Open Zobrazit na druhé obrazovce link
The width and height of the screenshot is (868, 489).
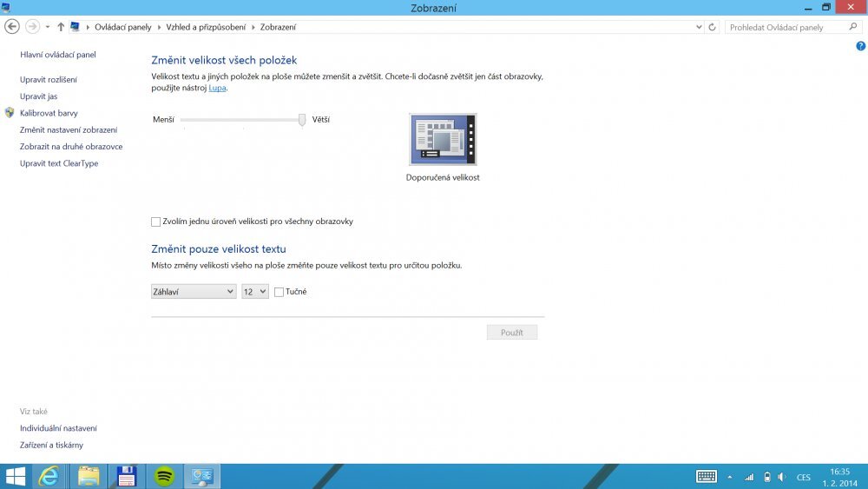coord(71,147)
